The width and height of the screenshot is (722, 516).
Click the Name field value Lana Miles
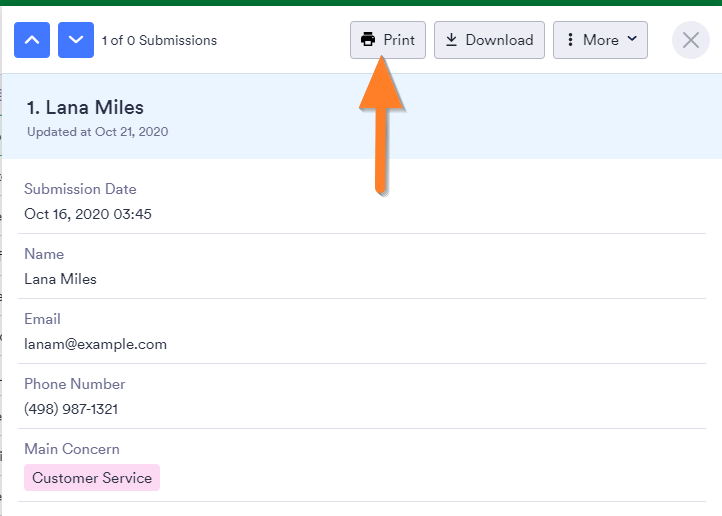pos(60,279)
